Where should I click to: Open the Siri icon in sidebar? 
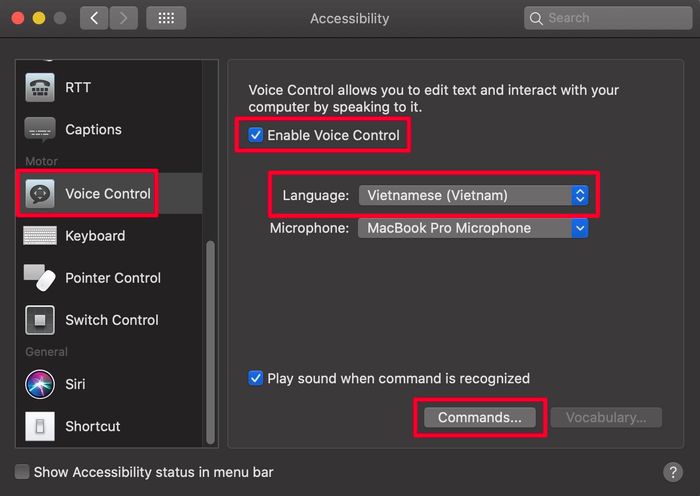click(40, 384)
